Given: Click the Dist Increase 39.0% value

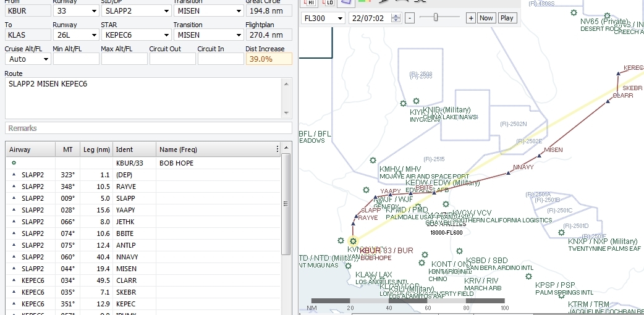Looking at the screenshot, I should click(x=269, y=59).
